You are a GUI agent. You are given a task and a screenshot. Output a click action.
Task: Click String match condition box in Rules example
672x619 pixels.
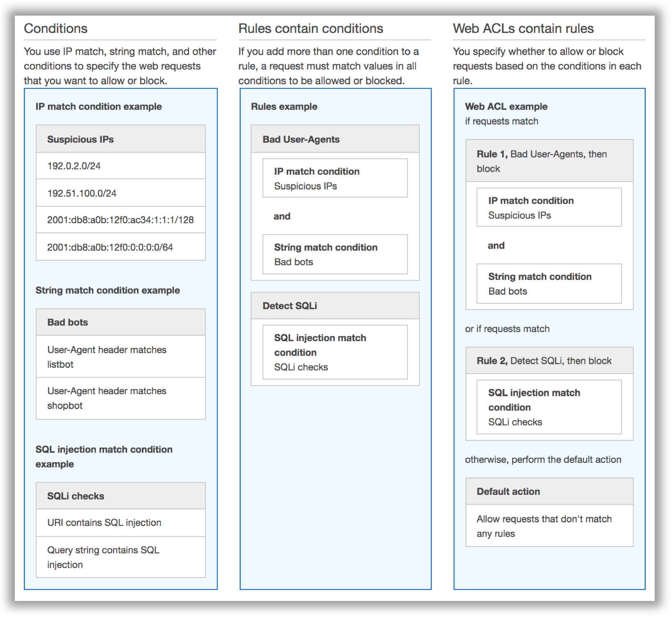click(335, 254)
